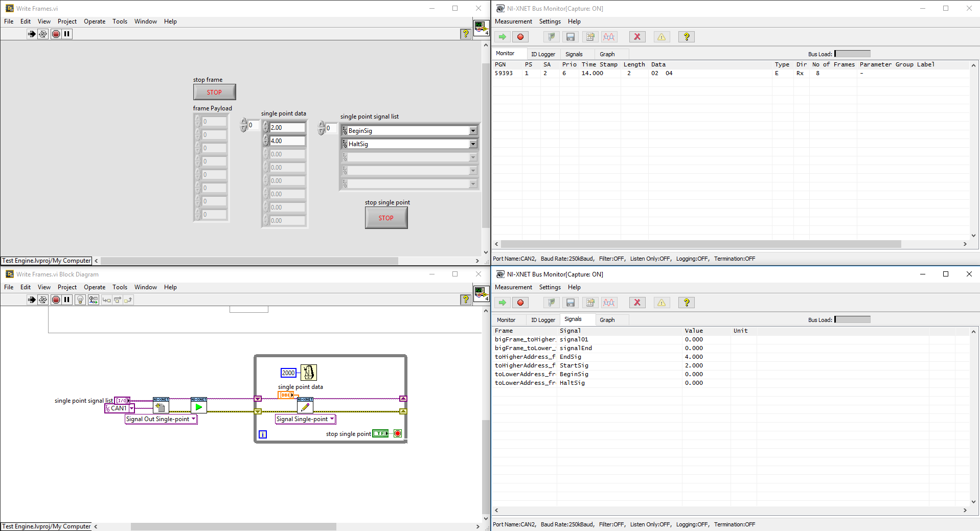Click stop single point TF terminal
Screen dimensions: 980x531
[380, 433]
